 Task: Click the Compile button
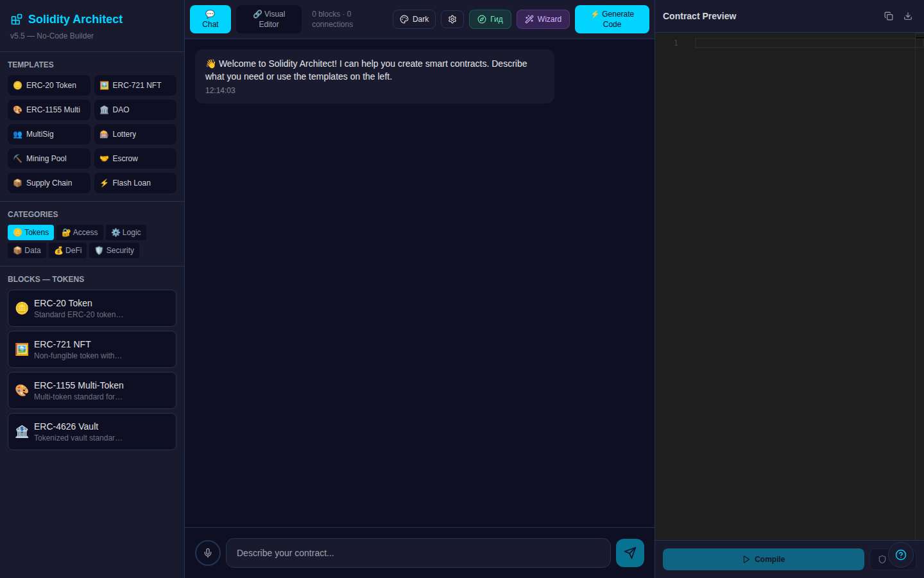[764, 559]
